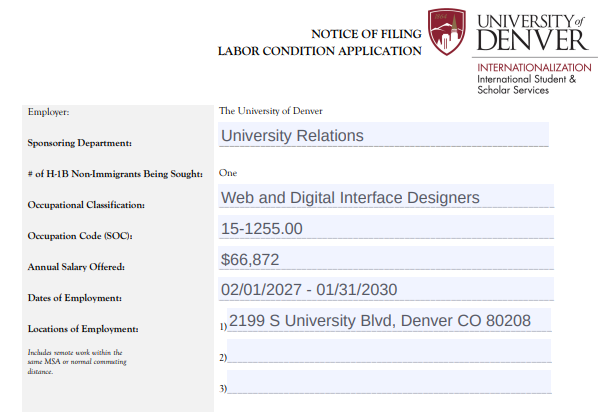This screenshot has height=412, width=601.
Task: Select the Occupational Classification field
Action: pyautogui.click(x=386, y=196)
